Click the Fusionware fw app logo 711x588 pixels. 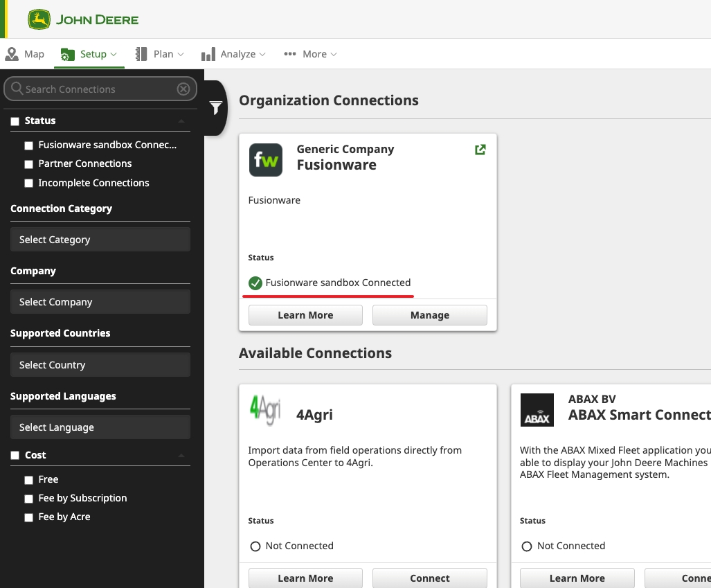pos(266,160)
